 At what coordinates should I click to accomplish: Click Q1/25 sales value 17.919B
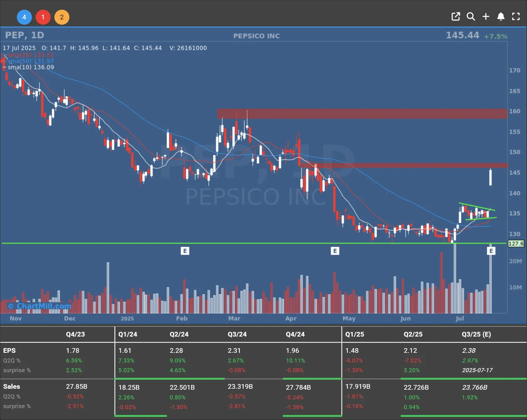(358, 387)
